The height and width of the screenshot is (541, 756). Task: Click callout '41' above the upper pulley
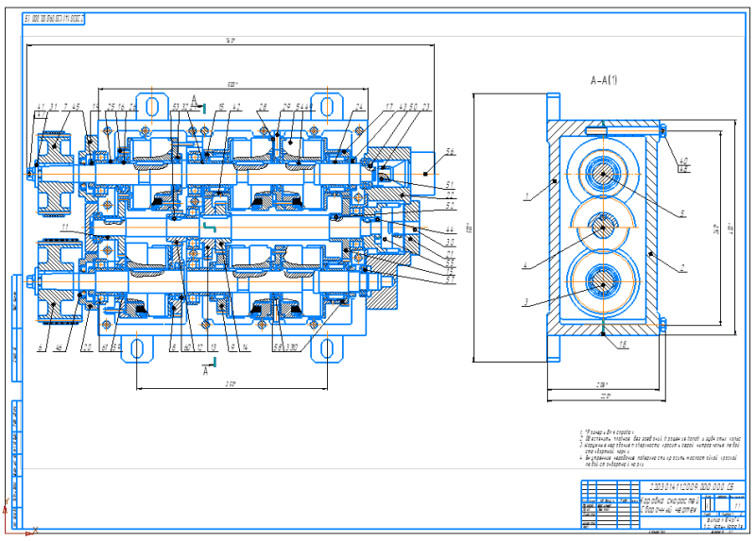click(x=41, y=107)
